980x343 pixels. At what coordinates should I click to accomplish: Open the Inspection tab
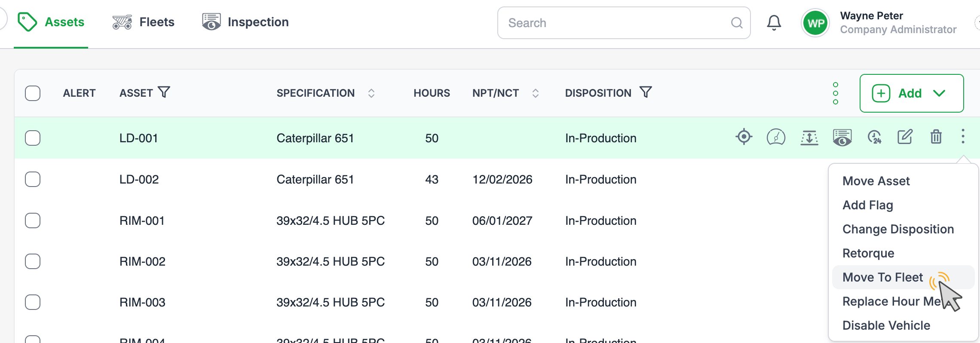[245, 22]
